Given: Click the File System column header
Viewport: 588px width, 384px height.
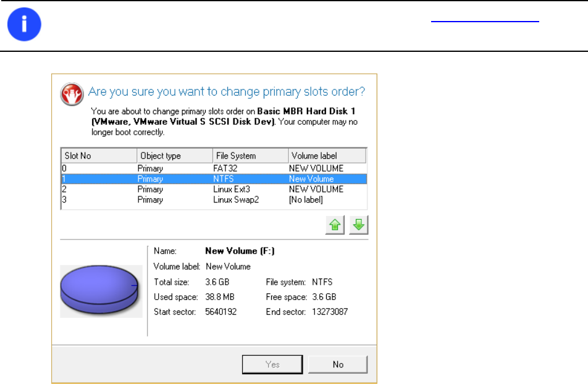Looking at the screenshot, I should [x=251, y=156].
